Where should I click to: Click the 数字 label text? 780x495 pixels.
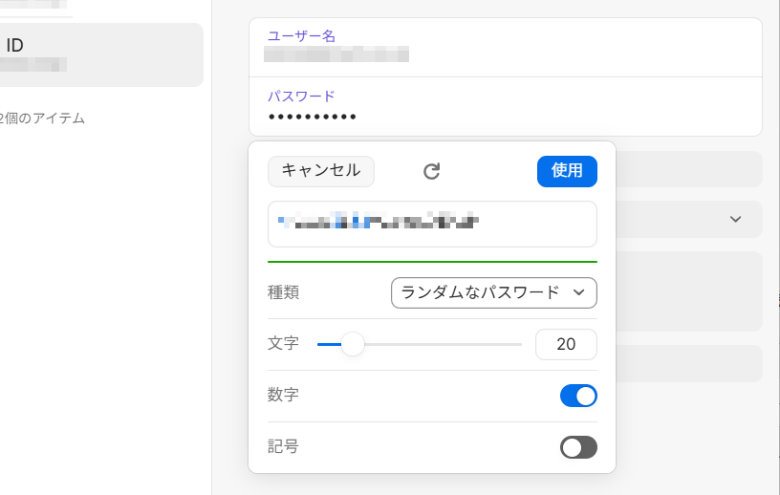pos(283,395)
